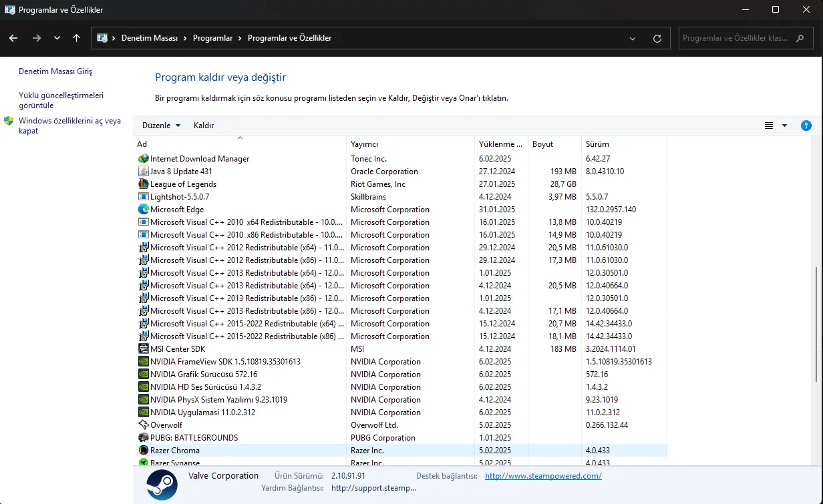Viewport: 823px width, 504px height.
Task: Click the Steam logo in details pane
Action: click(x=162, y=485)
